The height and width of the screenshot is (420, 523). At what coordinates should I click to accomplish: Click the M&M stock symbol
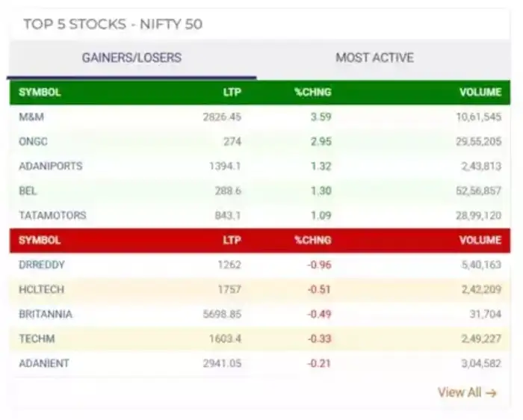(x=32, y=117)
